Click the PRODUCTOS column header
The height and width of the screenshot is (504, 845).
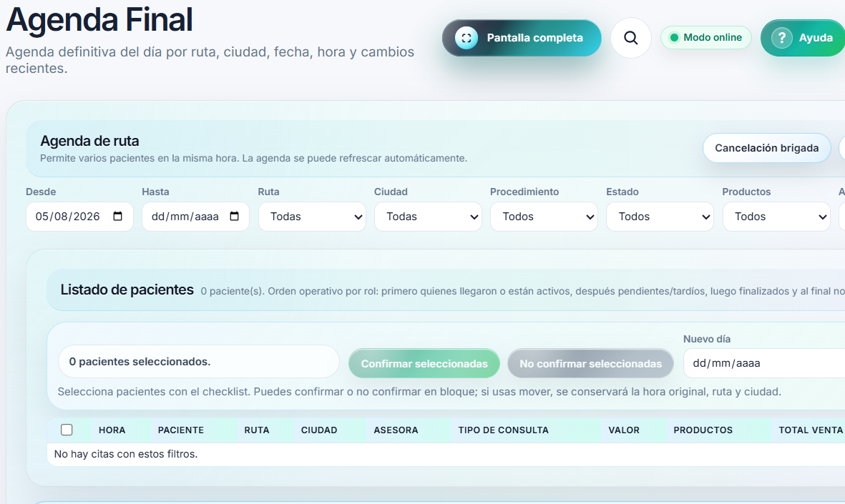(703, 430)
